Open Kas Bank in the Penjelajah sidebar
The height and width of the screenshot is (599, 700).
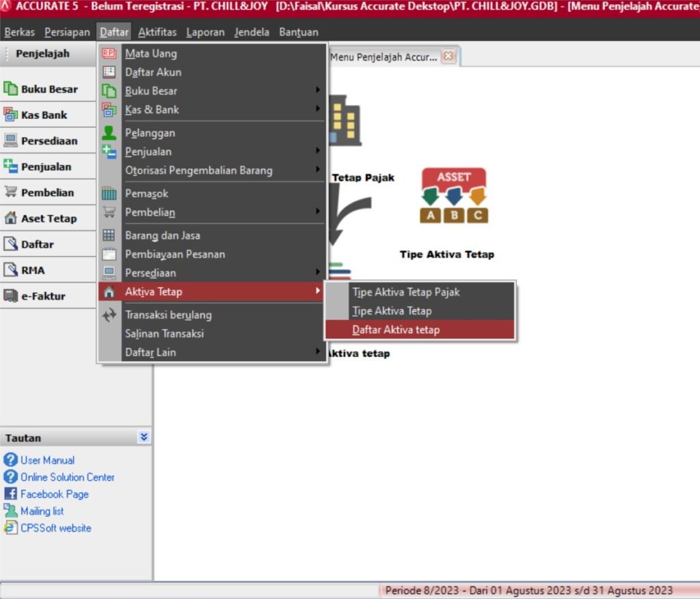[x=44, y=115]
